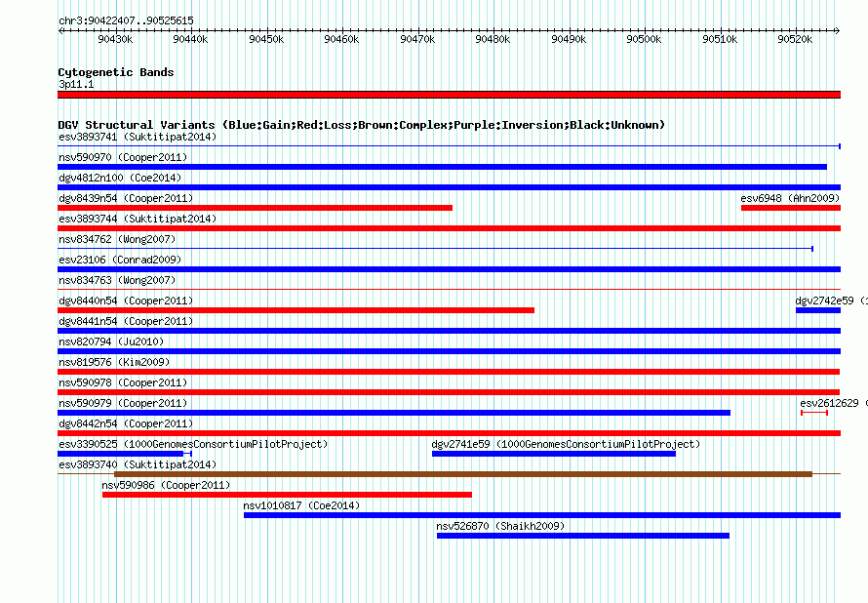Image resolution: width=868 pixels, height=603 pixels.
Task: Click the 90450k ruler tick label
Action: coord(266,39)
